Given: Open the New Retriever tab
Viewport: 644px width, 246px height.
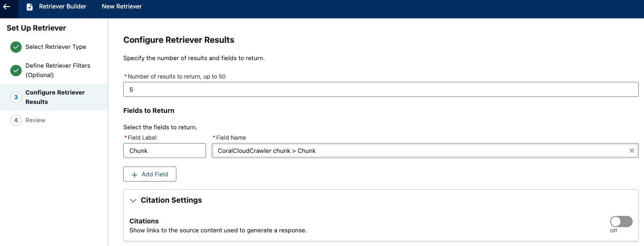Looking at the screenshot, I should (x=122, y=7).
